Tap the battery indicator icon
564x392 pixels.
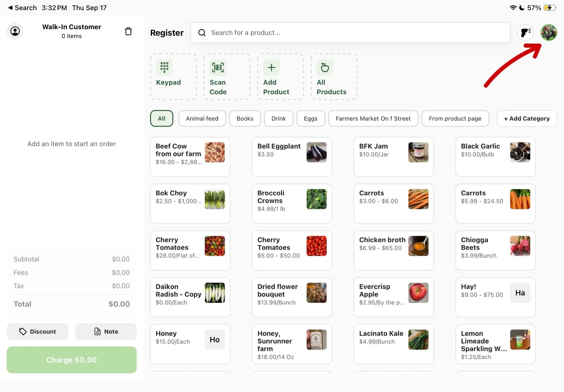click(550, 8)
